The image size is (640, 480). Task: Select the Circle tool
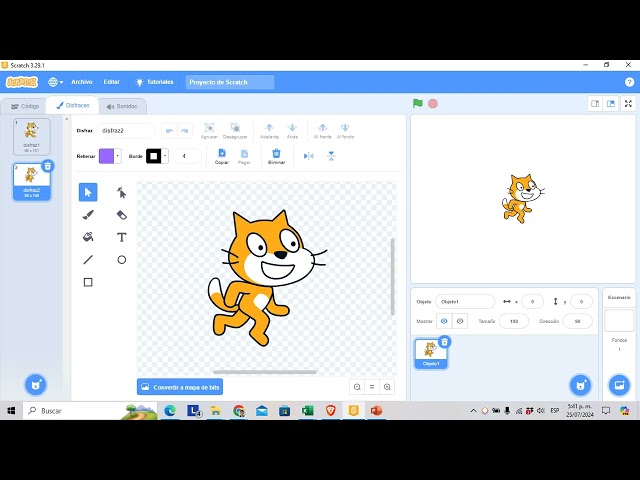(x=121, y=260)
